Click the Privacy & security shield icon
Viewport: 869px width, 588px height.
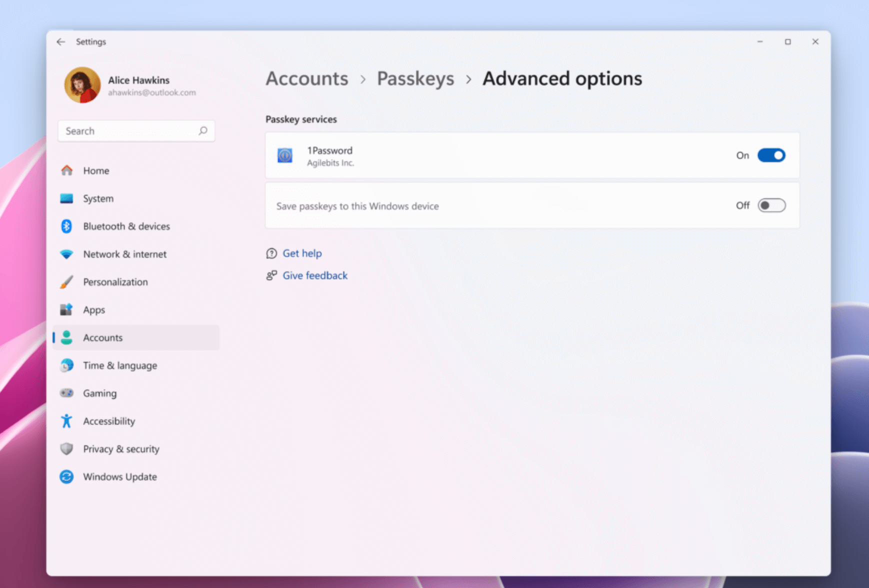pos(66,449)
